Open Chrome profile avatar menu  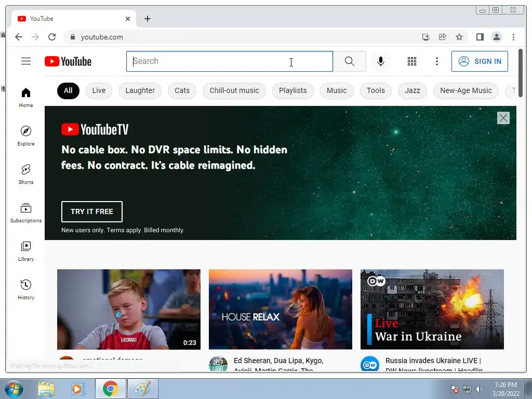pos(496,37)
